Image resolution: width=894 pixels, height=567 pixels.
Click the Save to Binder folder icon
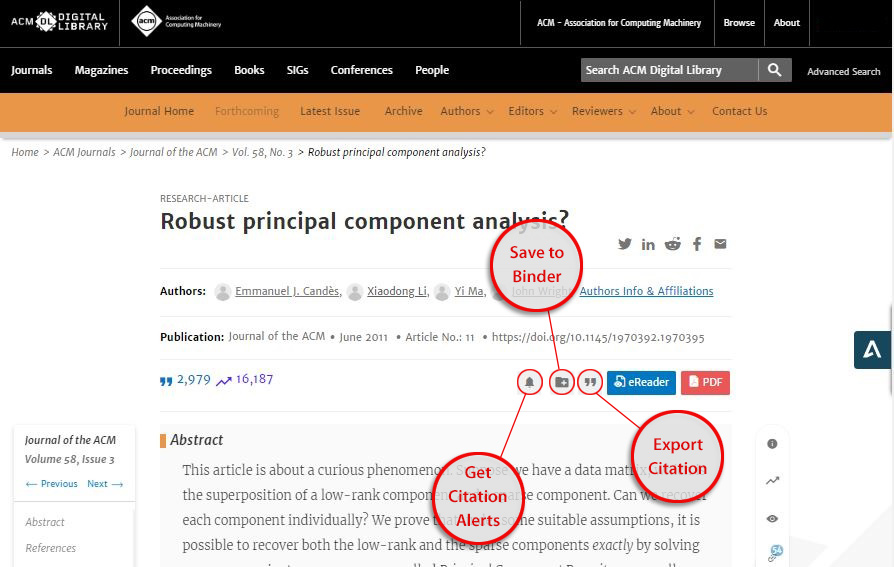pyautogui.click(x=562, y=382)
